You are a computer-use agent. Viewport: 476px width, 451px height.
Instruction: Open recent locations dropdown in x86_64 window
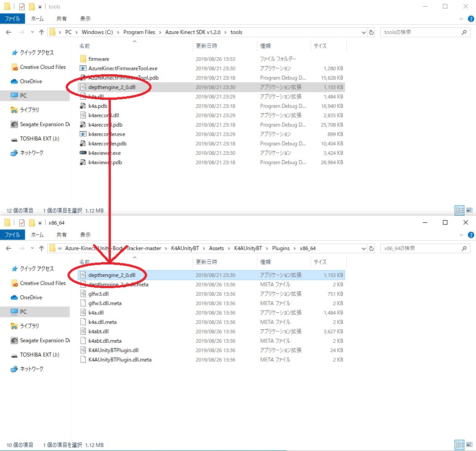click(x=32, y=248)
